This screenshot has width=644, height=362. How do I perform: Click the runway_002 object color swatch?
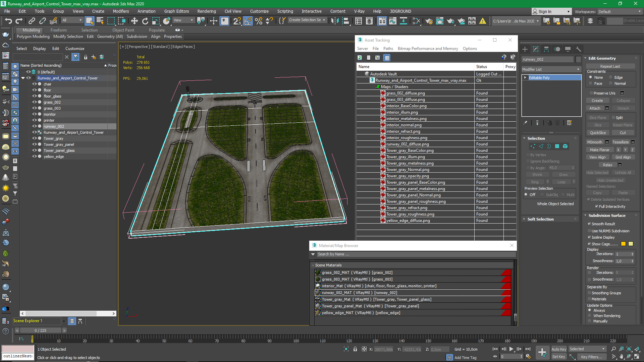[578, 59]
